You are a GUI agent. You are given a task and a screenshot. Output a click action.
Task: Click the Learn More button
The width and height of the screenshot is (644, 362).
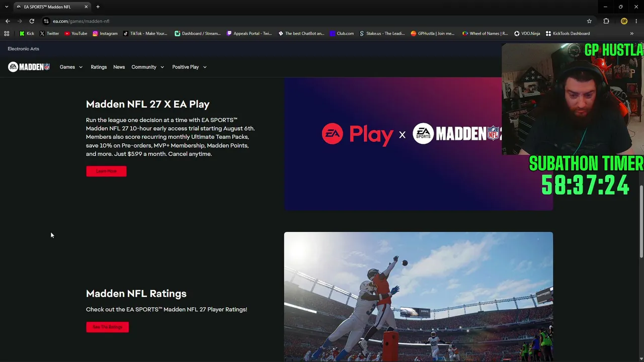coord(106,171)
